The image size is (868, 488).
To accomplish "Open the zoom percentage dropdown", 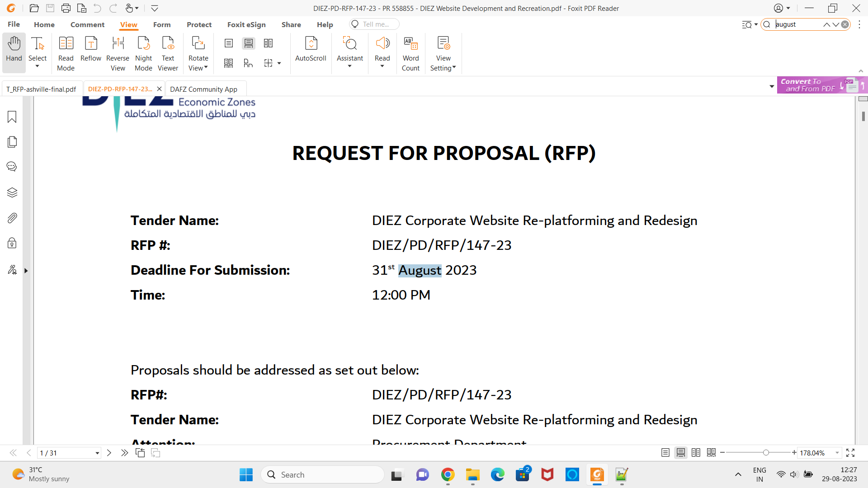I will 837,453.
